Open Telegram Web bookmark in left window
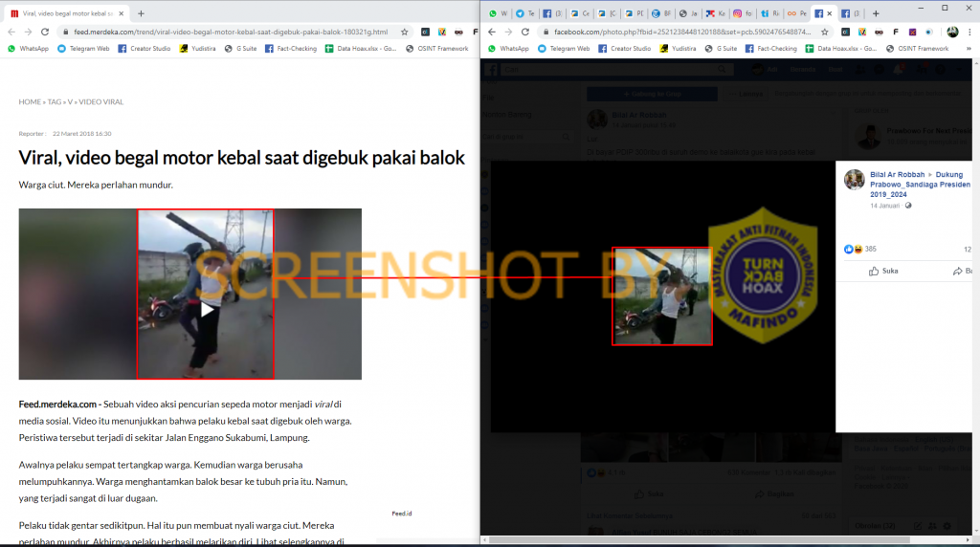 [82, 48]
